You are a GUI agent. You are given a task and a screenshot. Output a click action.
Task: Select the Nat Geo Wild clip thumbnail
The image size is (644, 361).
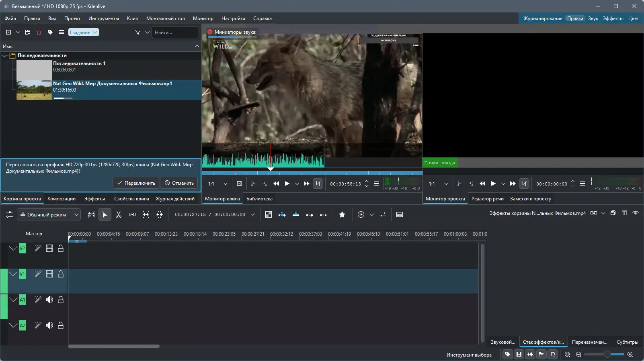[x=34, y=90]
